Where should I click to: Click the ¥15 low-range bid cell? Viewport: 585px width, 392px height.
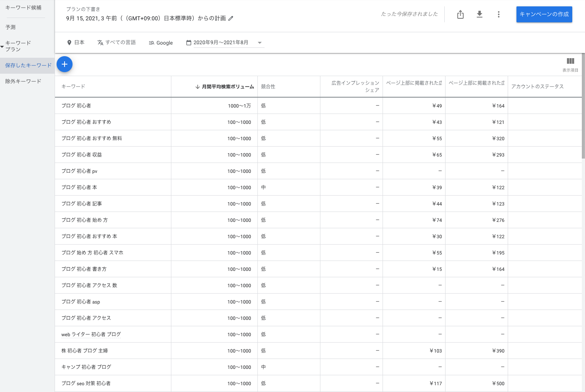[437, 269]
